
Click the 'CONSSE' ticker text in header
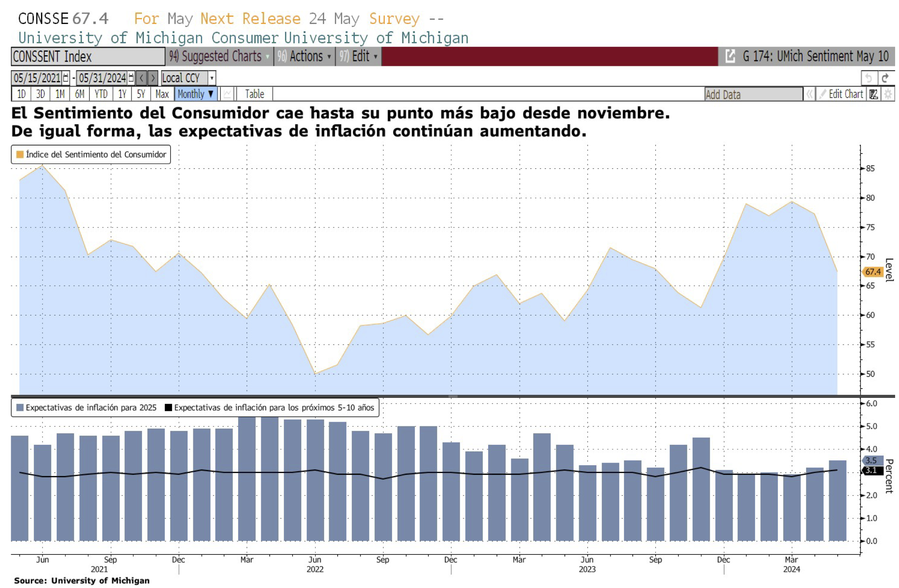click(43, 19)
